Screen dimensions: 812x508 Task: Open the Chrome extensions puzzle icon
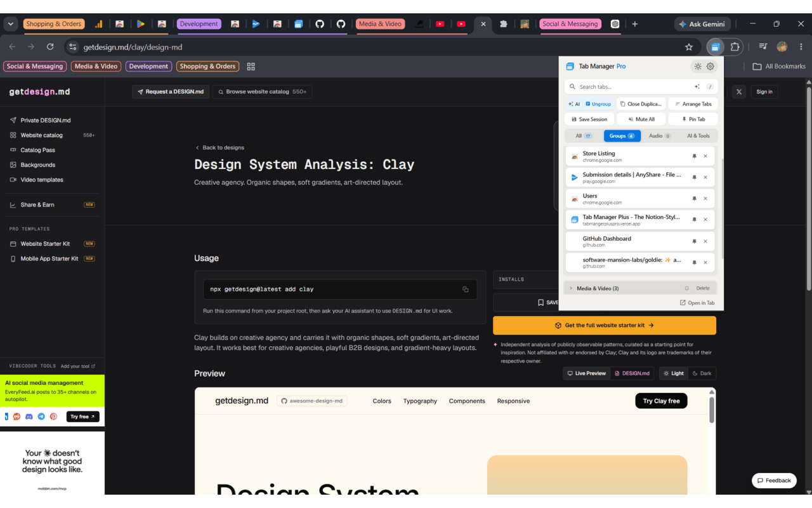pos(735,47)
